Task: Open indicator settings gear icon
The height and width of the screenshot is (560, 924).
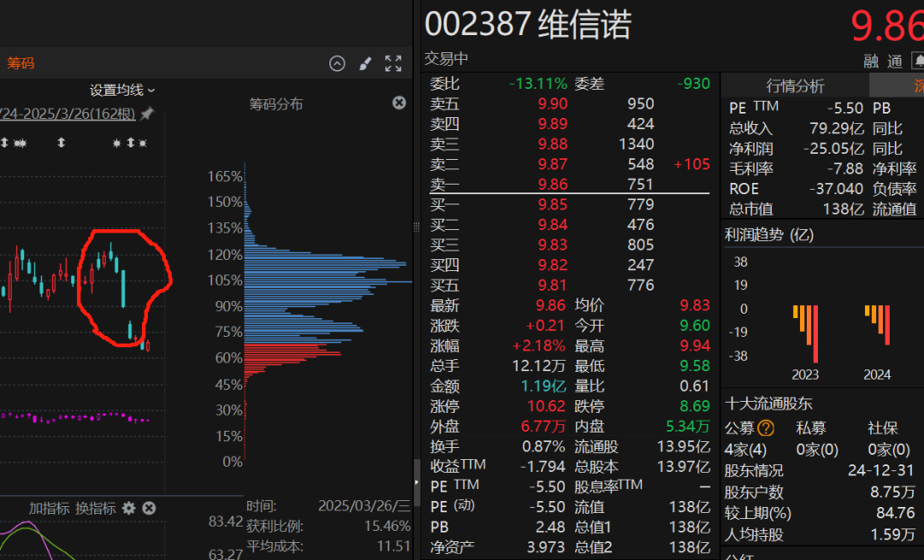Action: [x=128, y=508]
